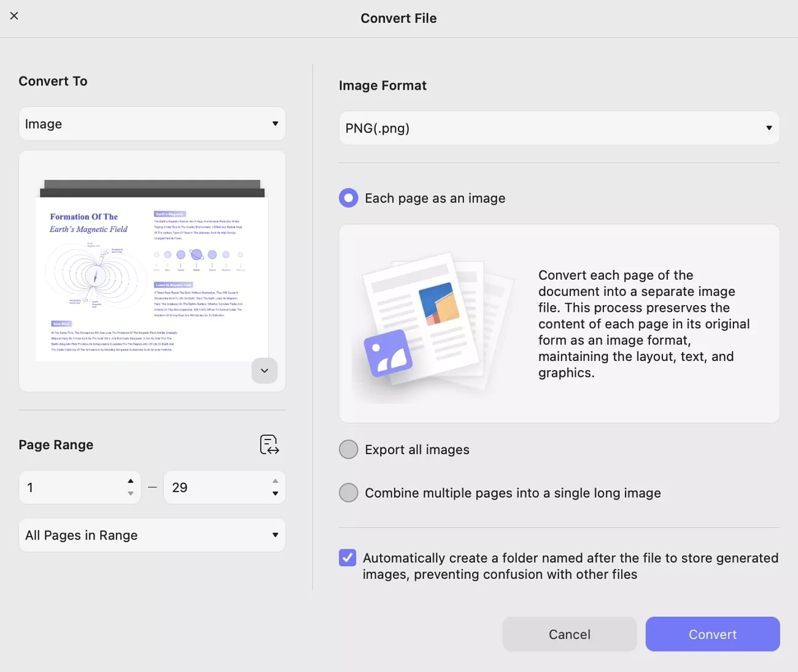The image size is (798, 672).
Task: Click the document preview thumbnail
Action: click(152, 270)
